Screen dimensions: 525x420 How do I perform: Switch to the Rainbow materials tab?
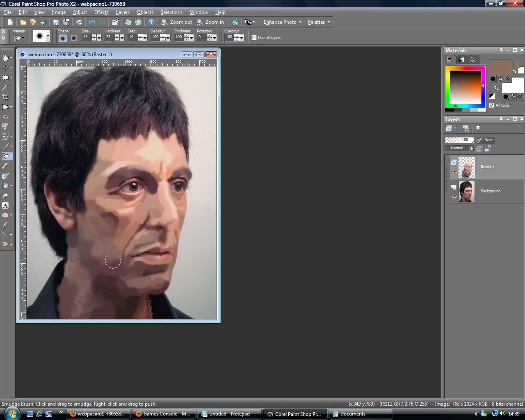tap(461, 60)
